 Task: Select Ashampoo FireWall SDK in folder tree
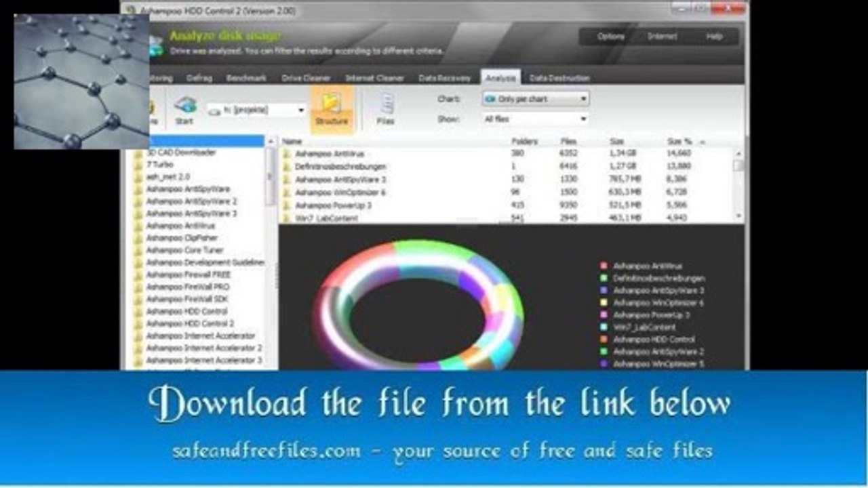(x=188, y=299)
